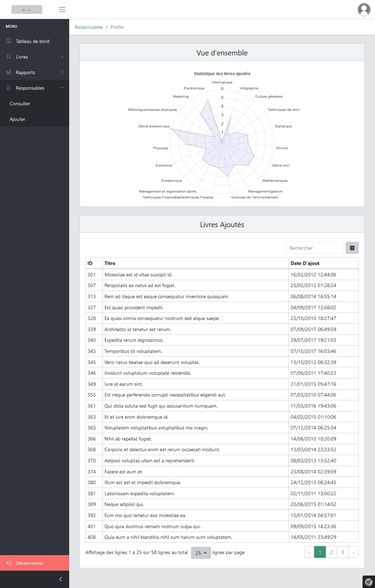This screenshot has height=588, width=375.
Task: Toggle the hamburger sidebar menu icon
Action: click(x=62, y=9)
